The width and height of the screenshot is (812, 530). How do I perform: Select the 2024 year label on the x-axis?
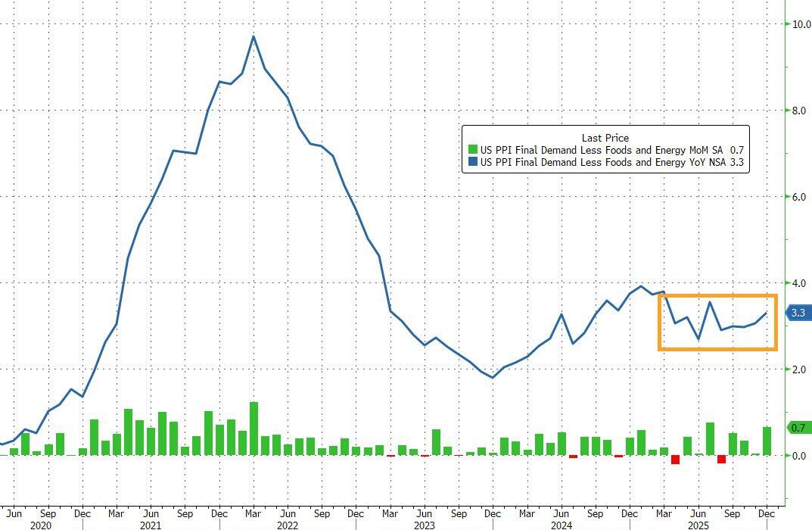(561, 524)
